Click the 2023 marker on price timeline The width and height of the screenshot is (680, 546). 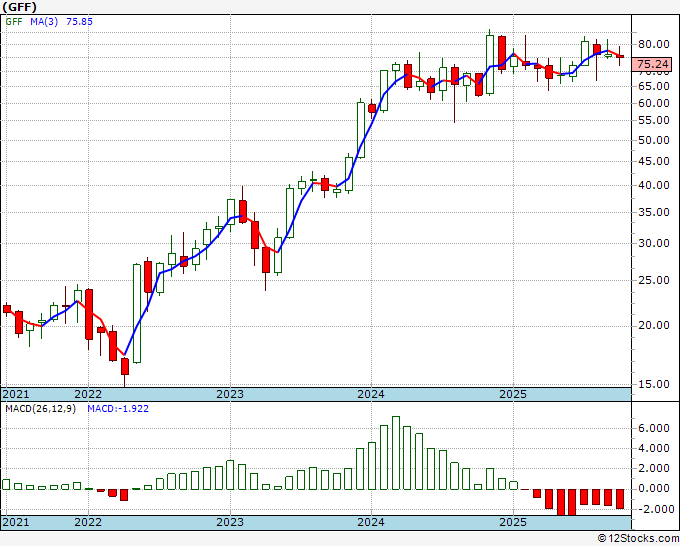230,394
